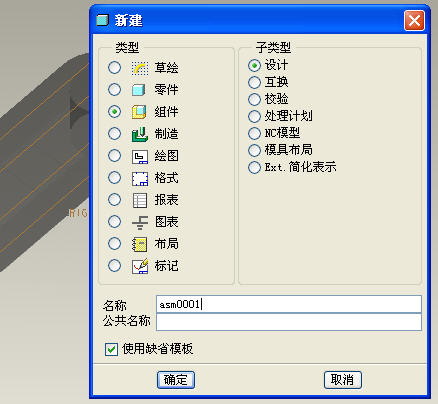Viewport: 438px width, 404px height.
Task: Select the 互换 subtype radio button
Action: [x=254, y=82]
